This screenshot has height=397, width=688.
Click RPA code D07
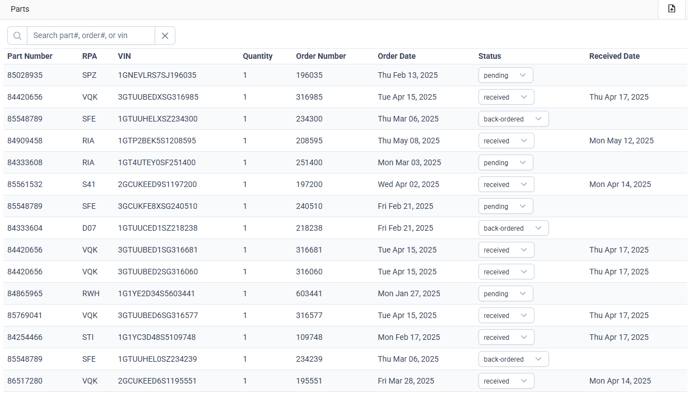89,228
